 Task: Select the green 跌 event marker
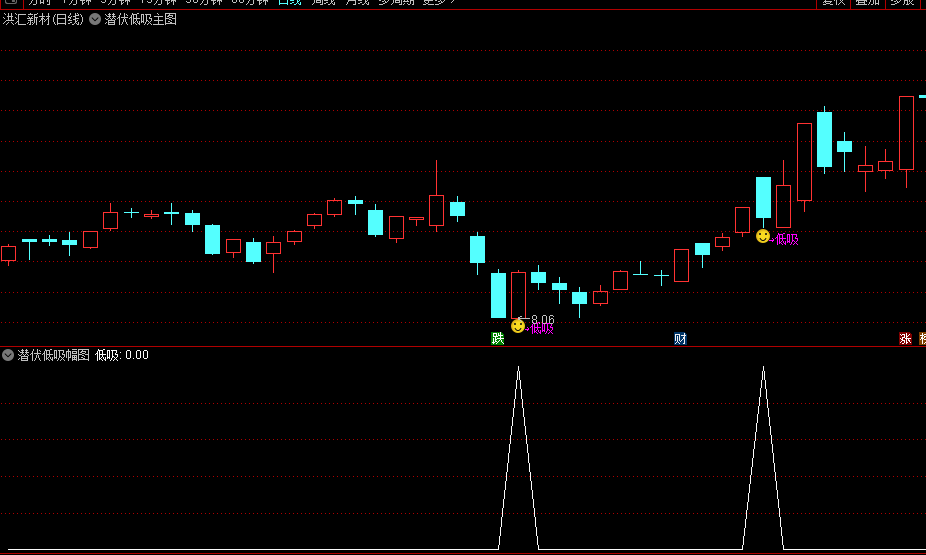[x=498, y=338]
